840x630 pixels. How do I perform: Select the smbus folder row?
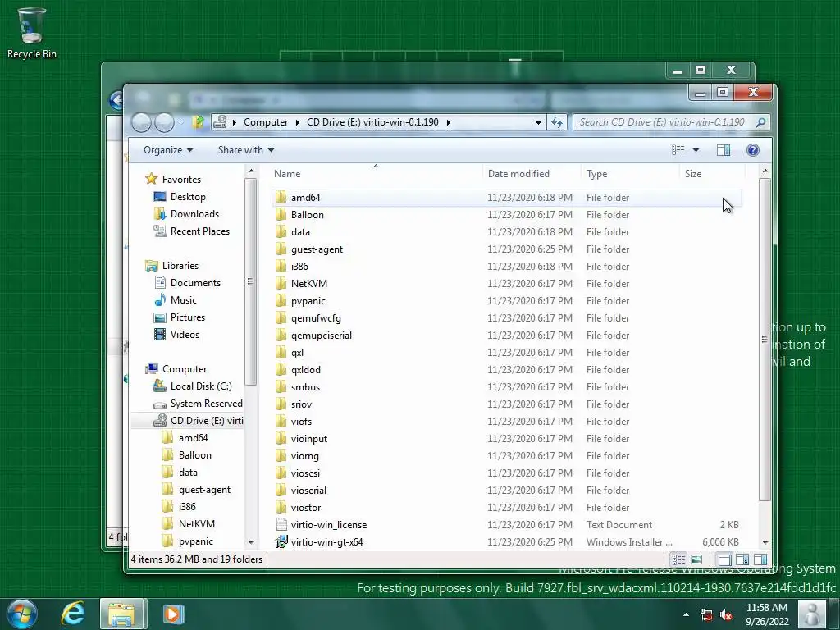(506, 387)
